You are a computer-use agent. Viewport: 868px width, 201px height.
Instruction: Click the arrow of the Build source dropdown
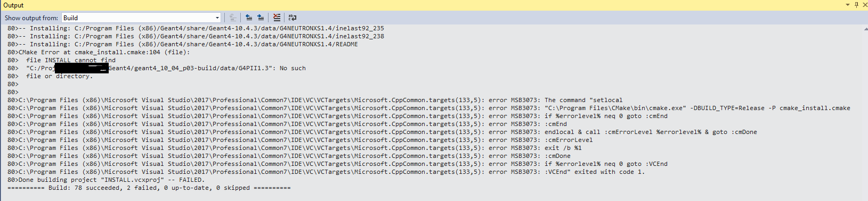(217, 18)
